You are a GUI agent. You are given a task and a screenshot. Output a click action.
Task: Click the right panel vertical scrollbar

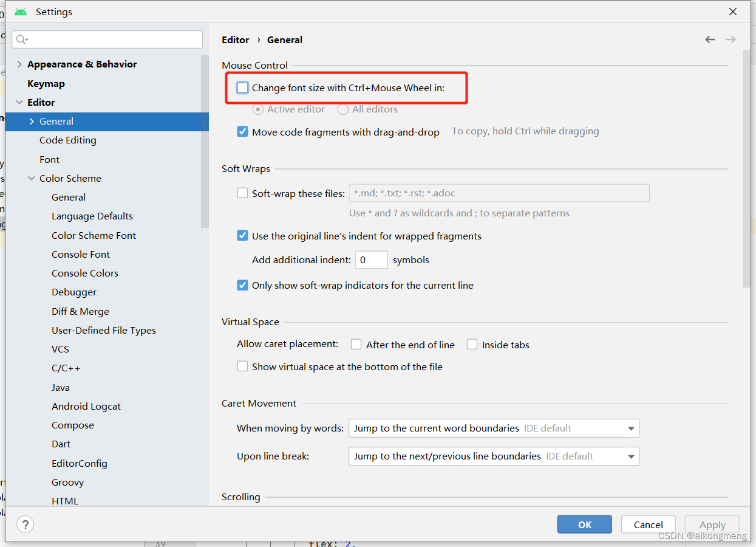click(747, 169)
